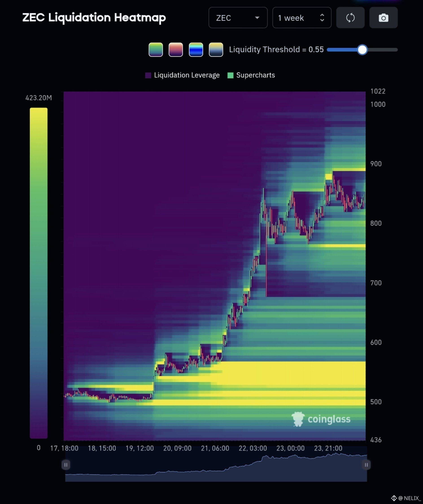Open the ZEC coin dropdown
423x504 pixels.
(238, 18)
